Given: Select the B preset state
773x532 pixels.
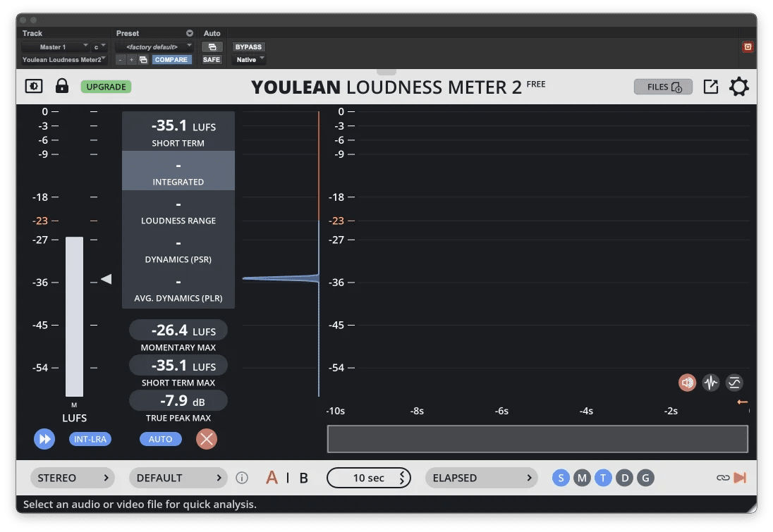Looking at the screenshot, I should pos(304,478).
